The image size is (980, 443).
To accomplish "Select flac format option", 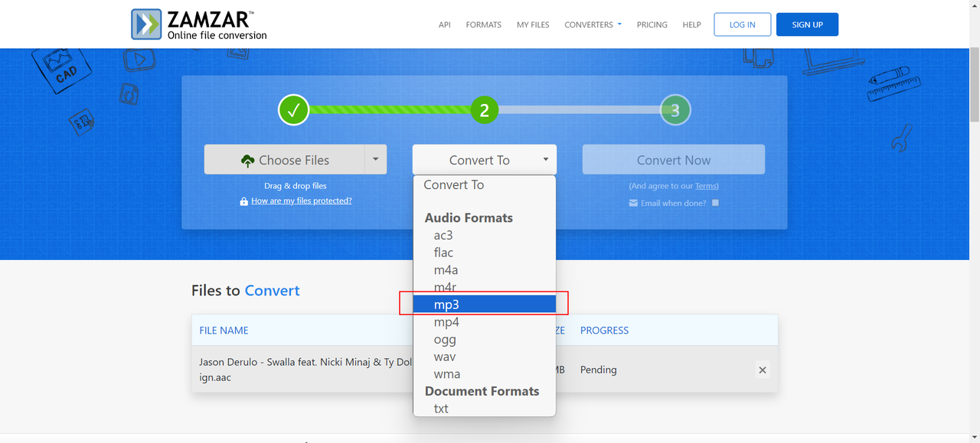I will (485, 252).
